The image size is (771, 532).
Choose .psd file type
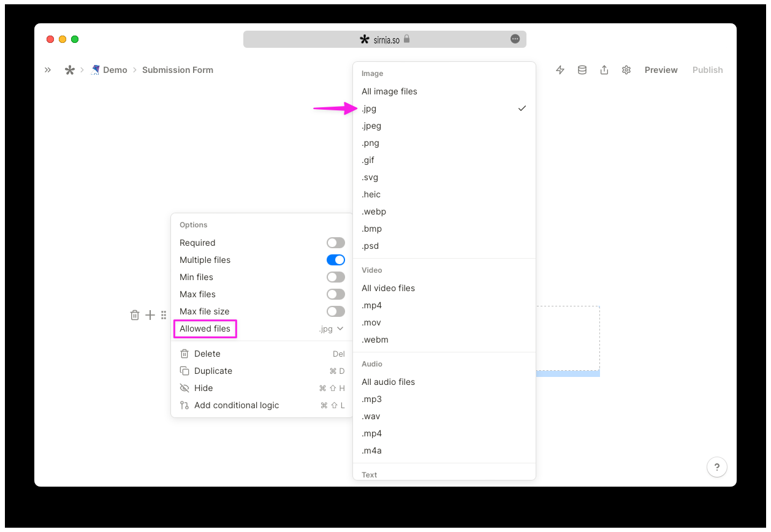click(x=444, y=246)
